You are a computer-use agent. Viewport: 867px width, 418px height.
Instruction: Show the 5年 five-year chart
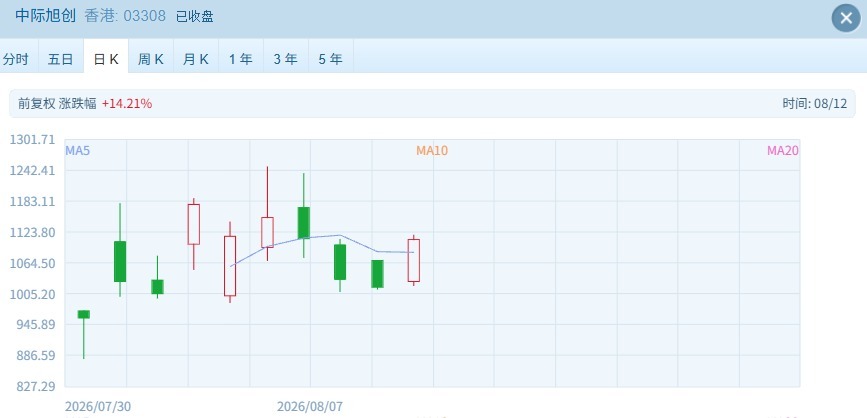pos(331,59)
